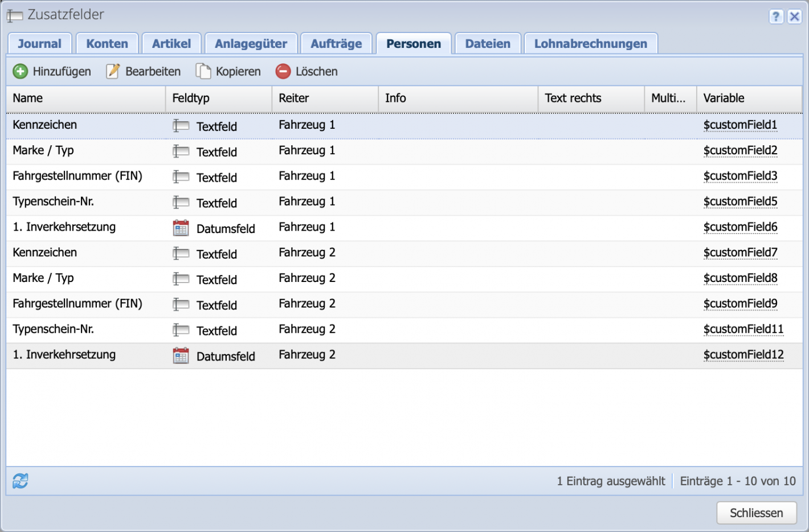Open the $customField12 variable link
The width and height of the screenshot is (809, 532).
pos(743,354)
